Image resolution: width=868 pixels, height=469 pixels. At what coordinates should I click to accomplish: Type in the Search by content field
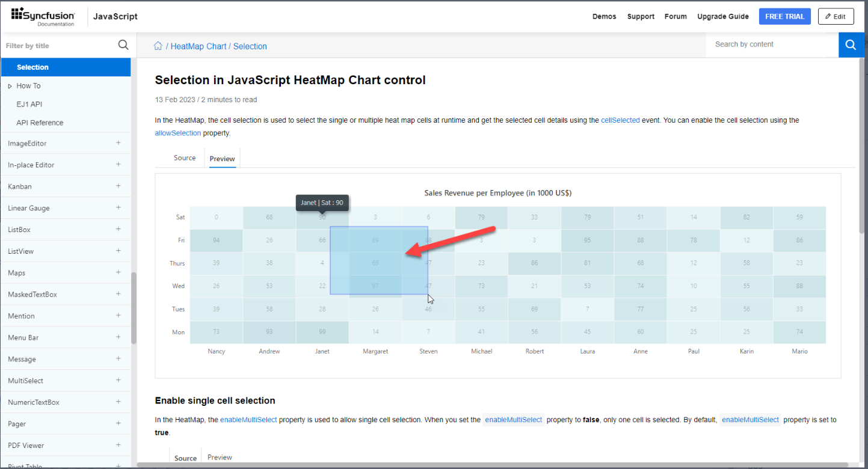tap(770, 44)
